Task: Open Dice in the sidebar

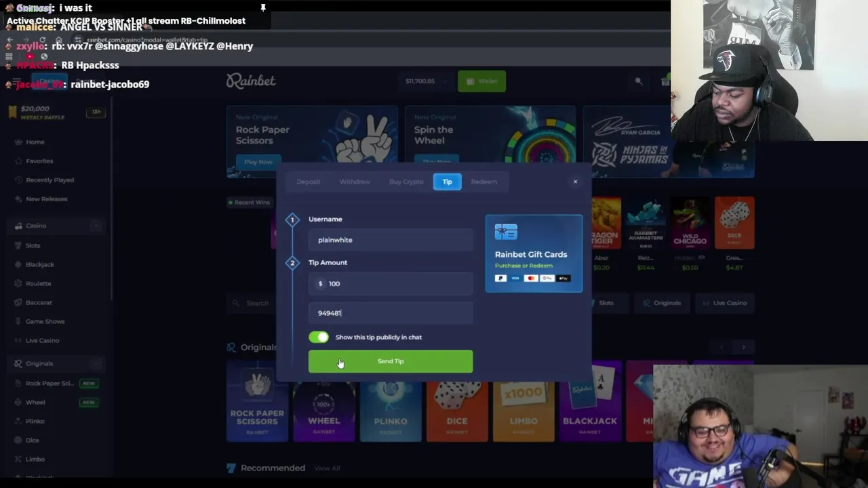Action: [32, 441]
